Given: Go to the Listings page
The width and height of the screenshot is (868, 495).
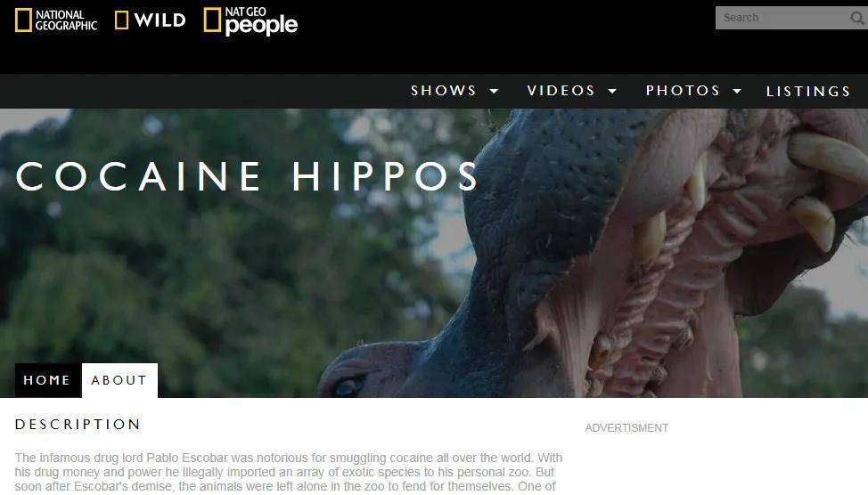Looking at the screenshot, I should point(808,92).
